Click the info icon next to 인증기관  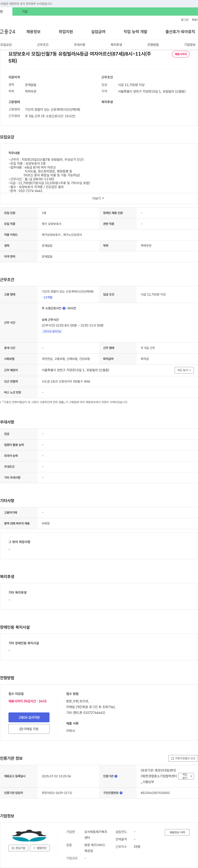pyautogui.click(x=116, y=776)
